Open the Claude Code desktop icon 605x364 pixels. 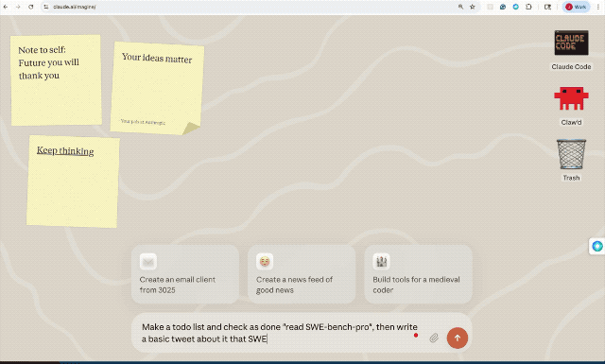click(571, 43)
